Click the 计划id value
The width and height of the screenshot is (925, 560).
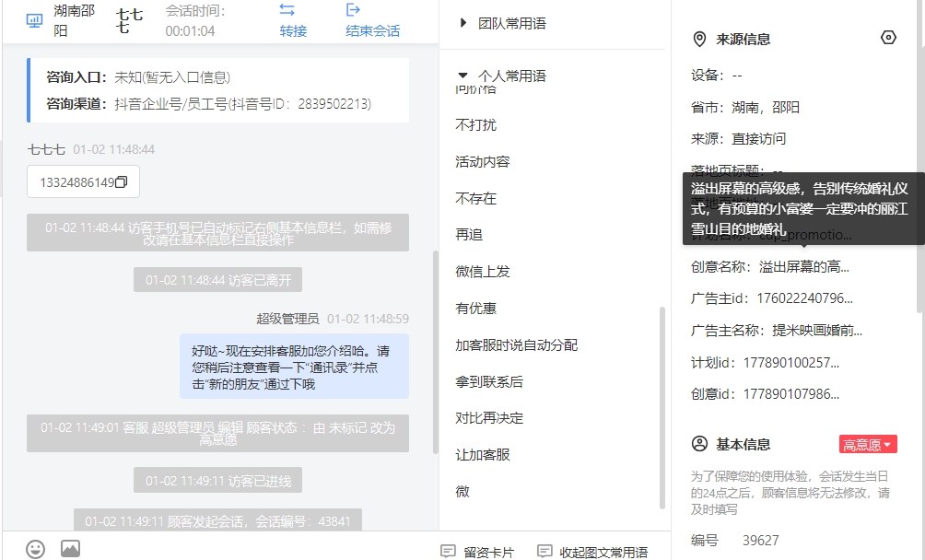coord(791,363)
